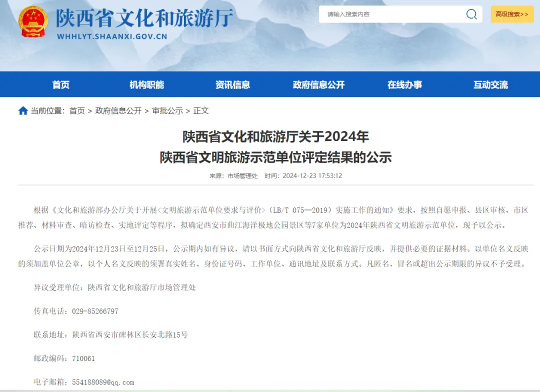Screen dimensions: 540x392
Task: Open 高级搜索 advanced search button
Action: click(x=512, y=14)
